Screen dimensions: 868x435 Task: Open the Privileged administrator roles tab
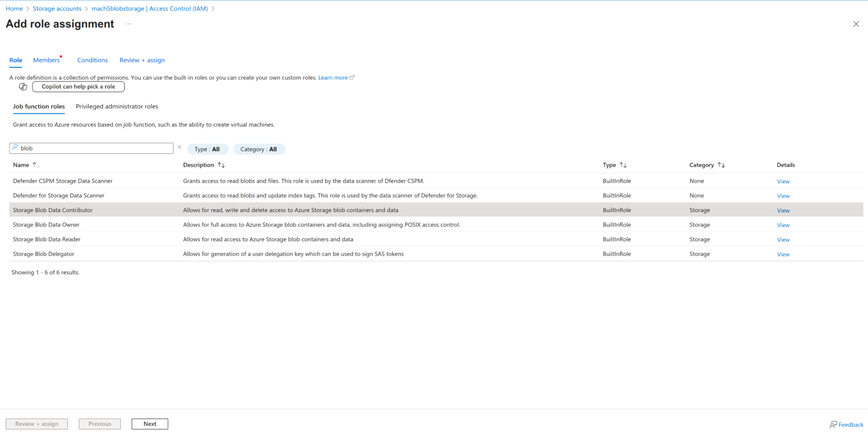(117, 106)
